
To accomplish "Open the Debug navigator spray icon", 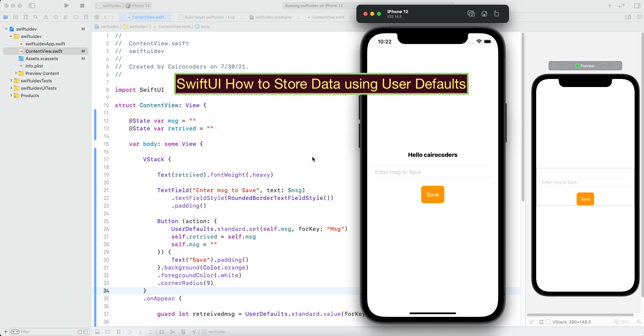I will [66, 17].
